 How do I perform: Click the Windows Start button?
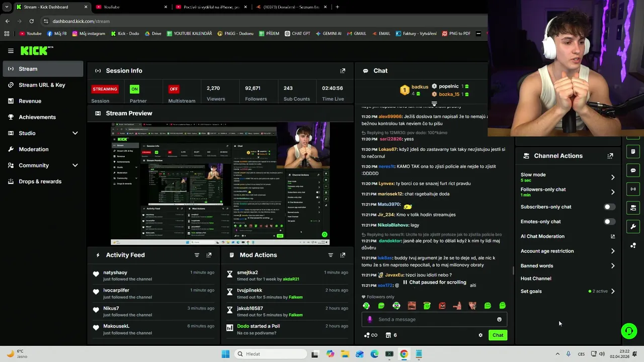[x=225, y=354]
